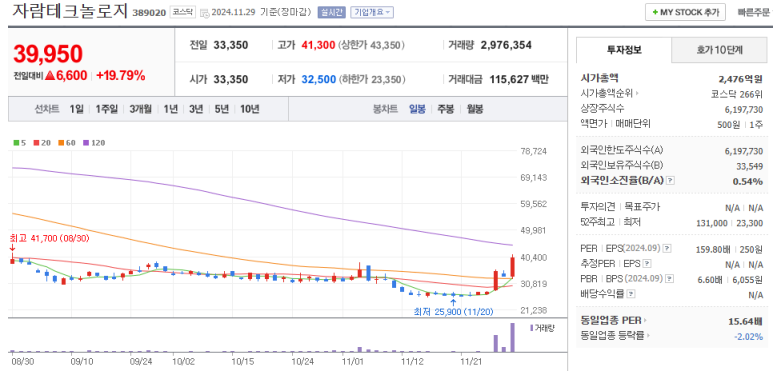Select the 1년 line chart period
Viewport: 773px width, 371px height.
point(171,109)
